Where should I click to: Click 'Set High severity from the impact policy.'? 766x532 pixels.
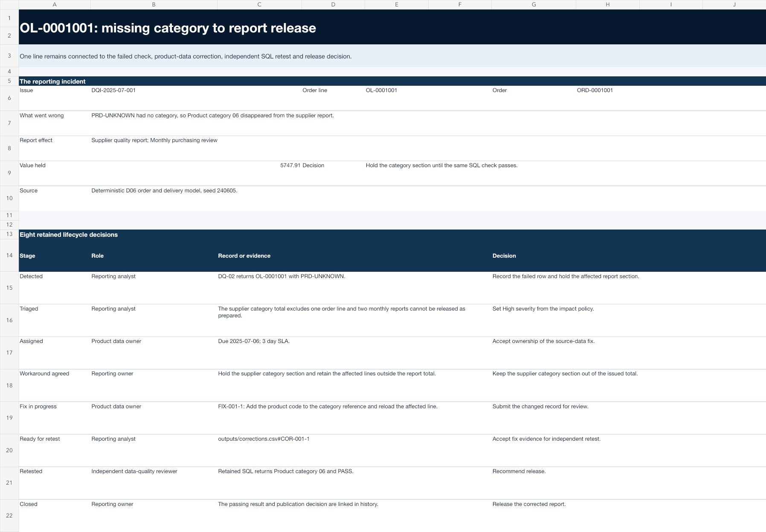[x=543, y=309]
